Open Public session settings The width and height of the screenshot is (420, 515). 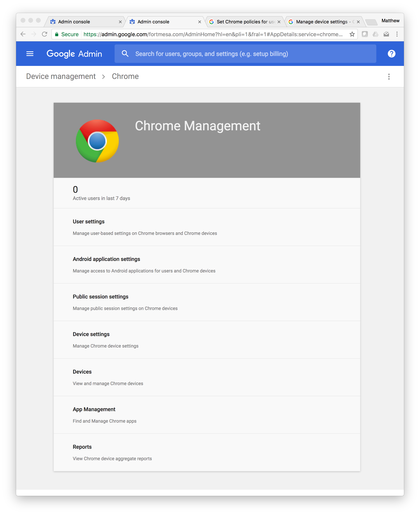point(207,302)
